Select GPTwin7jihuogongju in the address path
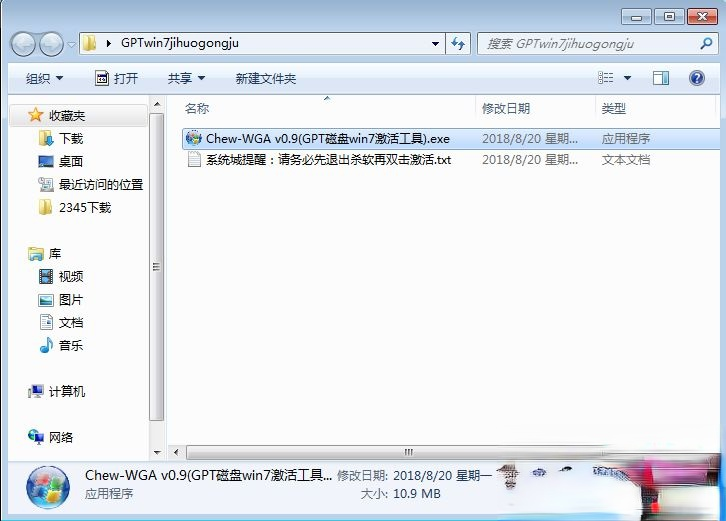The height and width of the screenshot is (521, 726). pos(180,43)
